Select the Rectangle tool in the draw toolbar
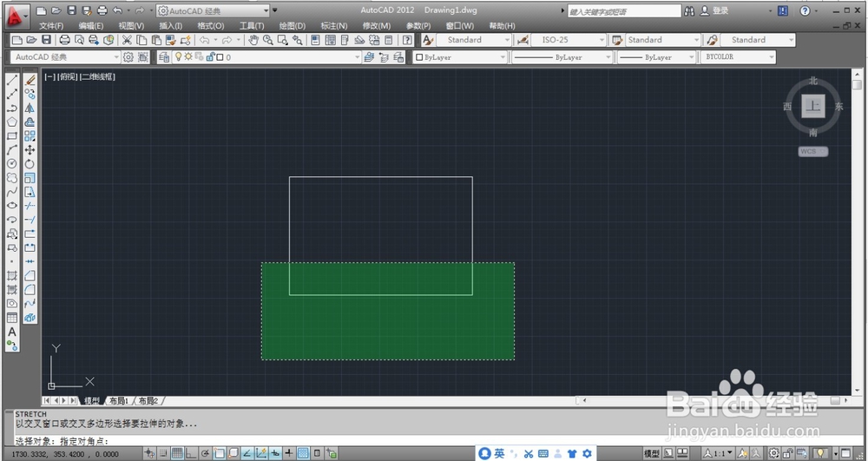Image resolution: width=868 pixels, height=461 pixels. [11, 135]
